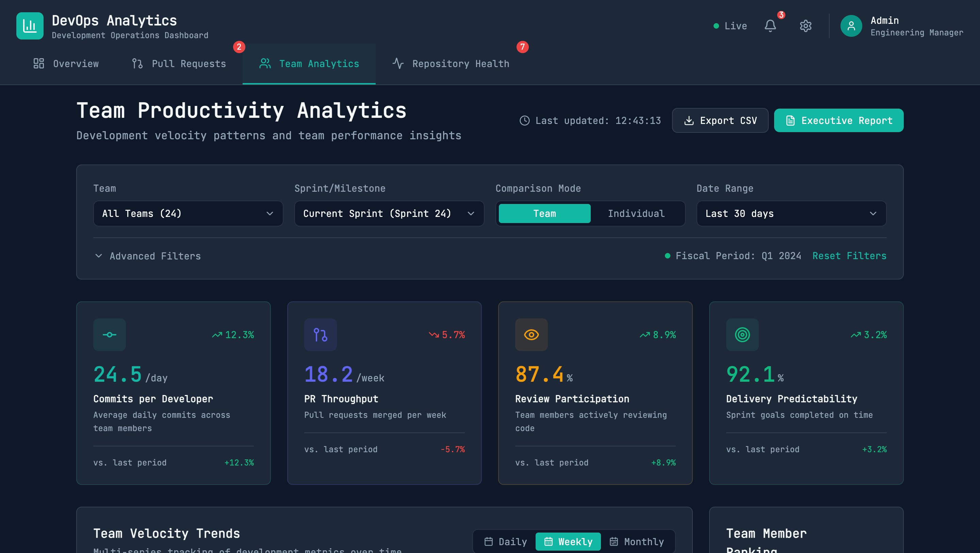The width and height of the screenshot is (980, 553).
Task: Open the notifications bell
Action: coord(770,26)
